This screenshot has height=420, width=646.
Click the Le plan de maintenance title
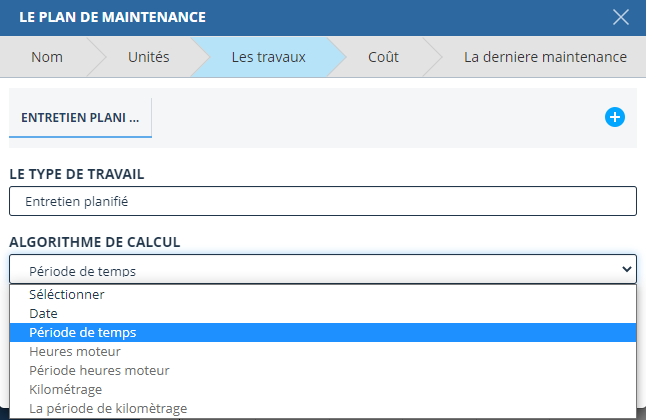coord(113,17)
